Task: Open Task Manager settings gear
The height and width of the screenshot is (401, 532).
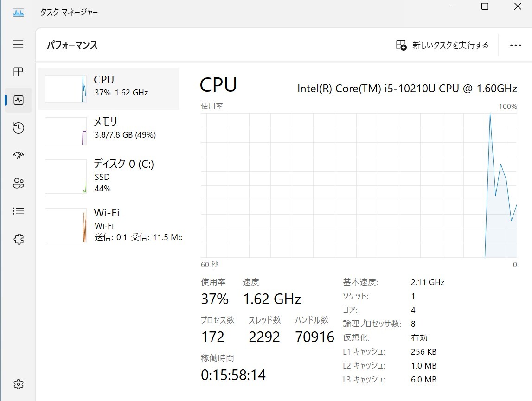Action: tap(18, 384)
